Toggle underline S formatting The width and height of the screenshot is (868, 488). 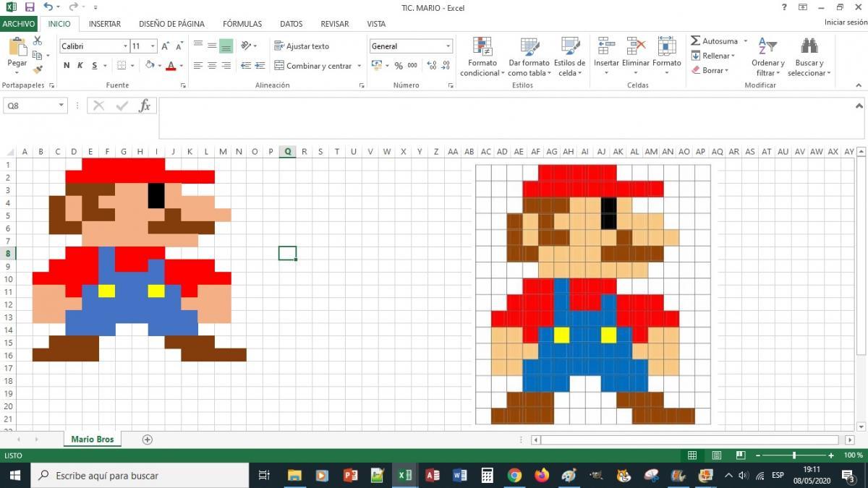[94, 65]
